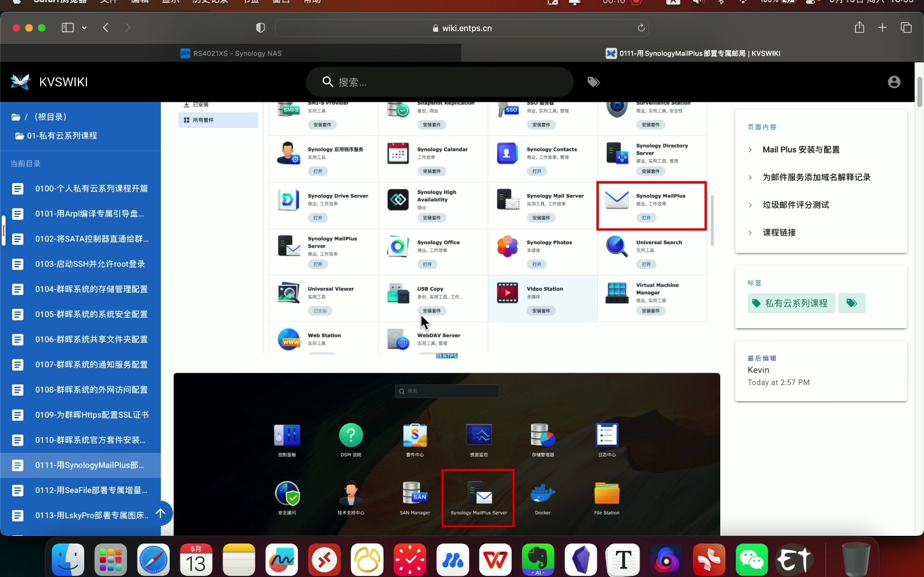
Task: Open Calendar showing 13 in Dock
Action: point(196,559)
